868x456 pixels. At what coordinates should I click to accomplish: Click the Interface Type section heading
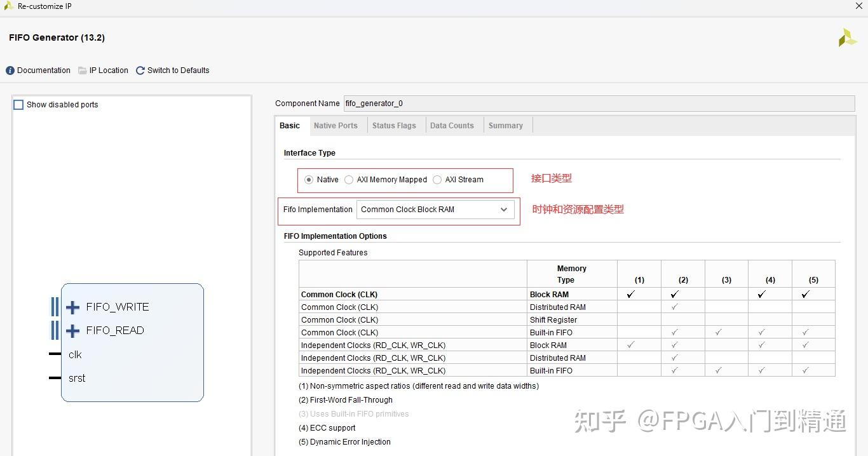point(309,153)
